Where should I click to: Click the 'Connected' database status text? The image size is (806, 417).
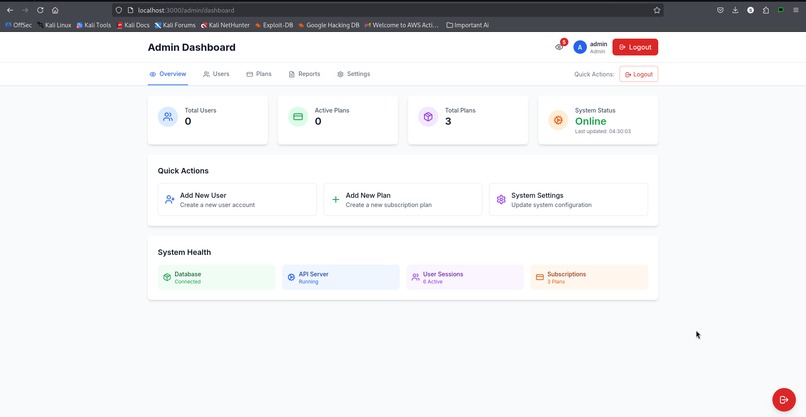[187, 282]
